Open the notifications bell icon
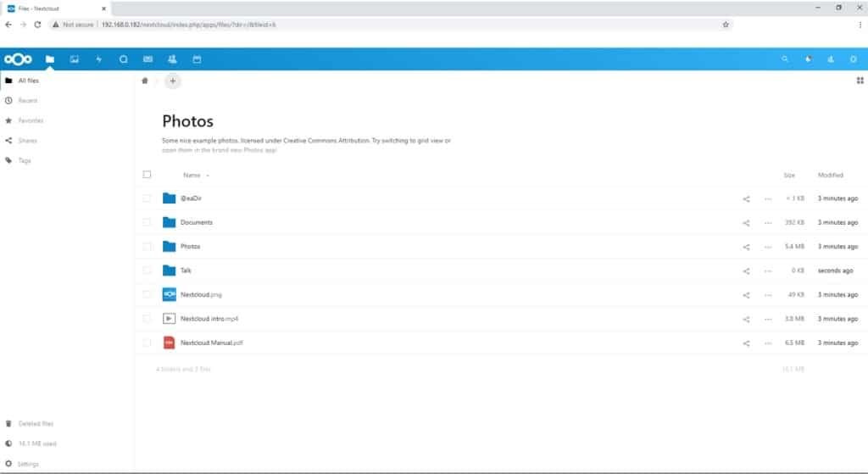 point(808,59)
